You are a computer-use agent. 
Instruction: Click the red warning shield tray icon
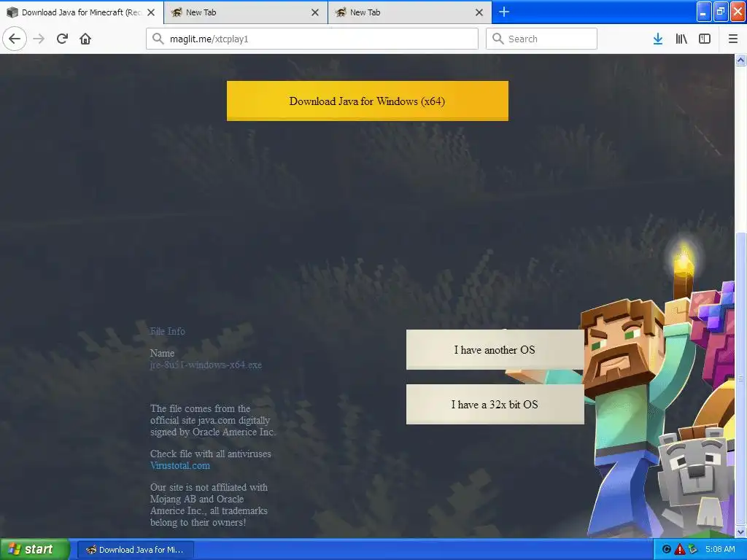click(x=680, y=550)
